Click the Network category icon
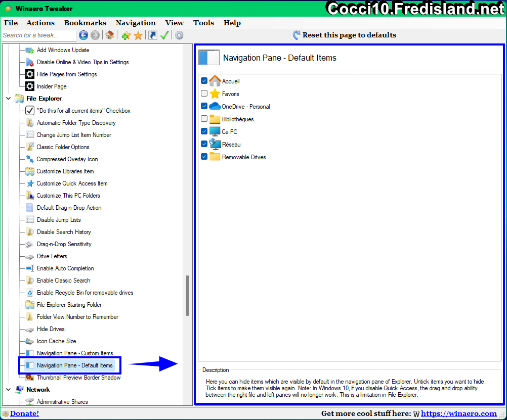Viewport: 507px width, 420px height. (x=19, y=389)
